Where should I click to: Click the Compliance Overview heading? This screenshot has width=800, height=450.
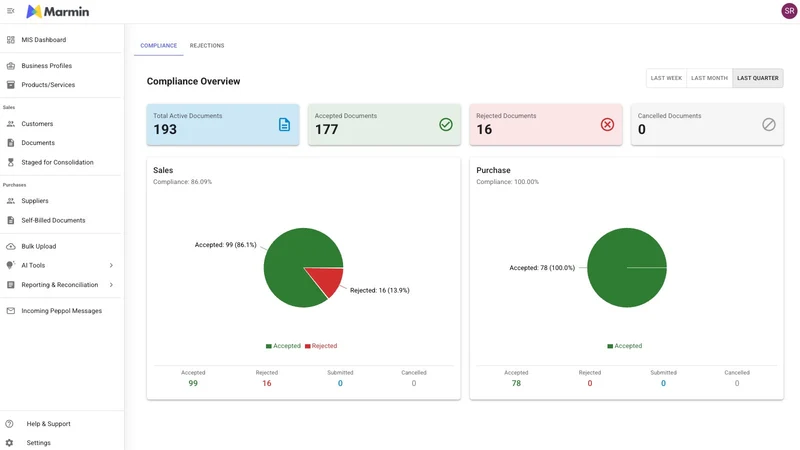coord(193,81)
